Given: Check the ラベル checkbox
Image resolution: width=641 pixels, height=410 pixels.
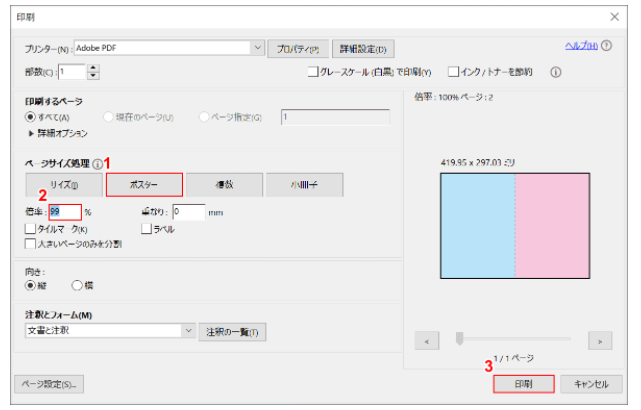Looking at the screenshot, I should coord(147,229).
